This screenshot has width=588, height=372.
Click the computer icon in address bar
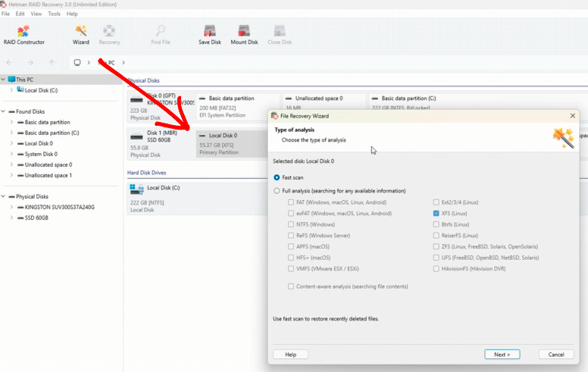click(x=77, y=63)
